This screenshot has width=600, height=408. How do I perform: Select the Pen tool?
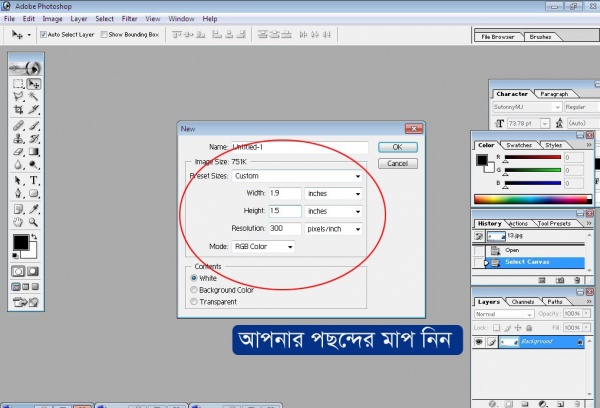18,193
